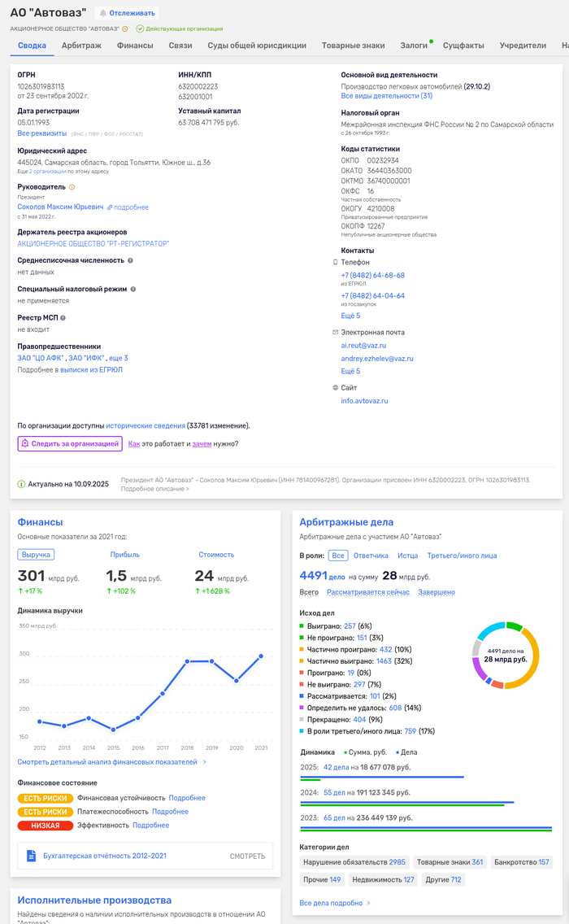Switch finance chart to Прибыль
Viewport: 569px width, 924px height.
(x=124, y=555)
